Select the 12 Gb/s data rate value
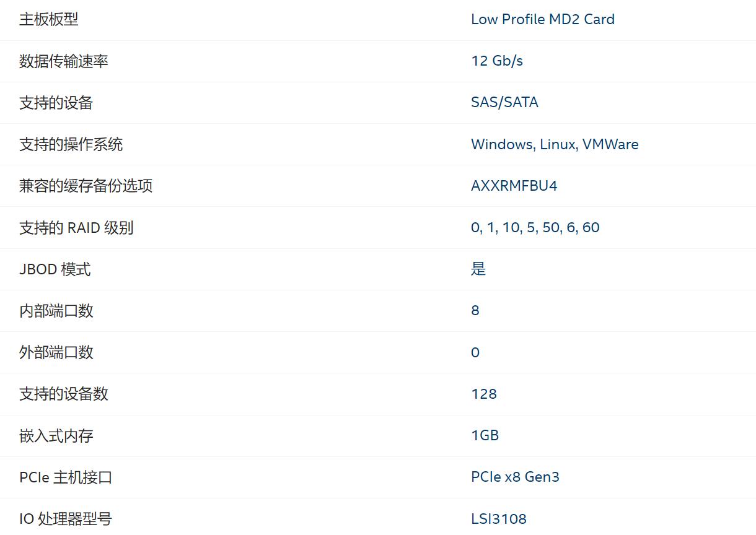This screenshot has height=535, width=756. (497, 61)
